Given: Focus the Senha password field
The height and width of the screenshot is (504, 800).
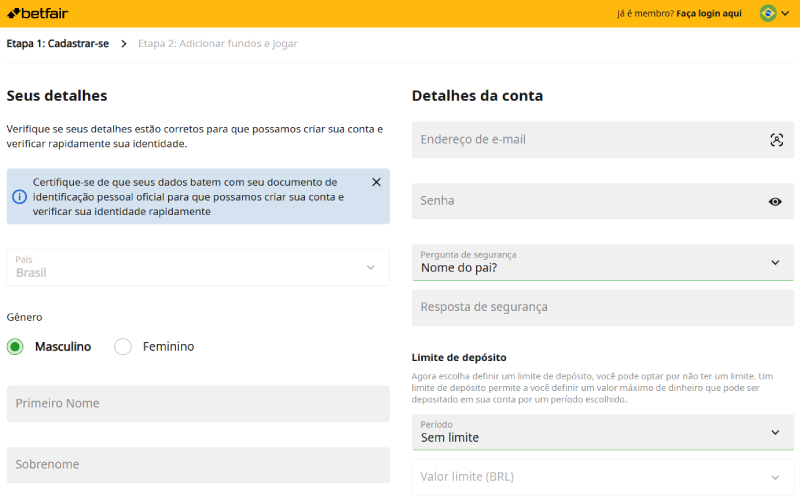Looking at the screenshot, I should (603, 201).
